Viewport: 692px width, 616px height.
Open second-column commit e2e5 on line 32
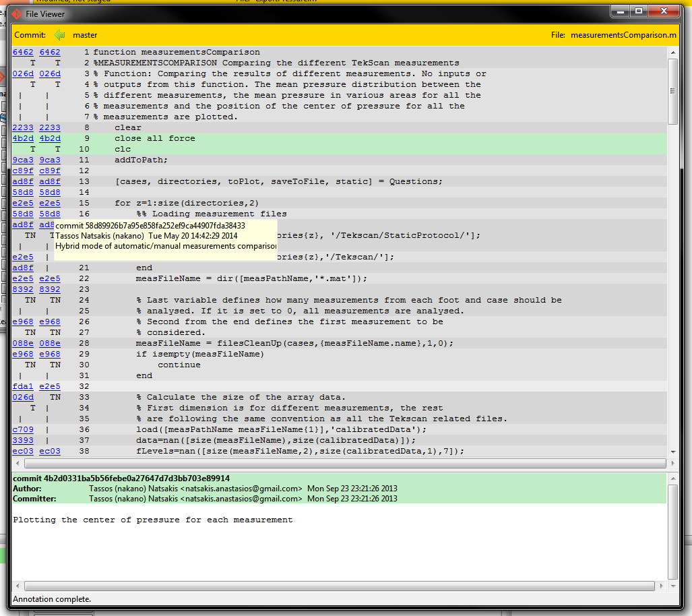[50, 386]
